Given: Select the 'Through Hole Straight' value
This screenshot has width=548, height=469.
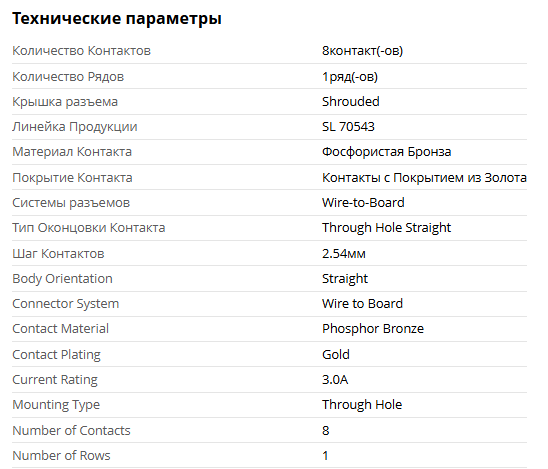Looking at the screenshot, I should point(387,228).
